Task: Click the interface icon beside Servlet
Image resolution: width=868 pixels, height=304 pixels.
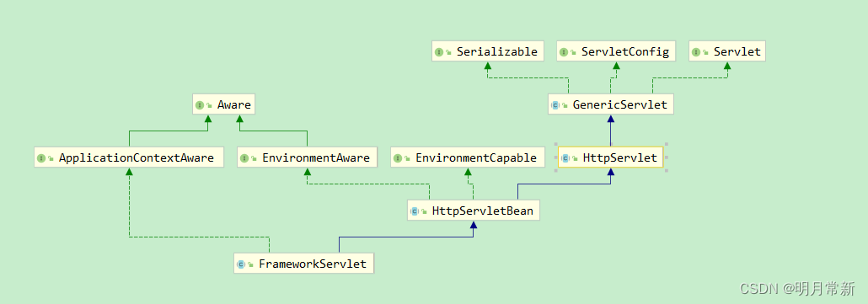Action: pos(696,52)
